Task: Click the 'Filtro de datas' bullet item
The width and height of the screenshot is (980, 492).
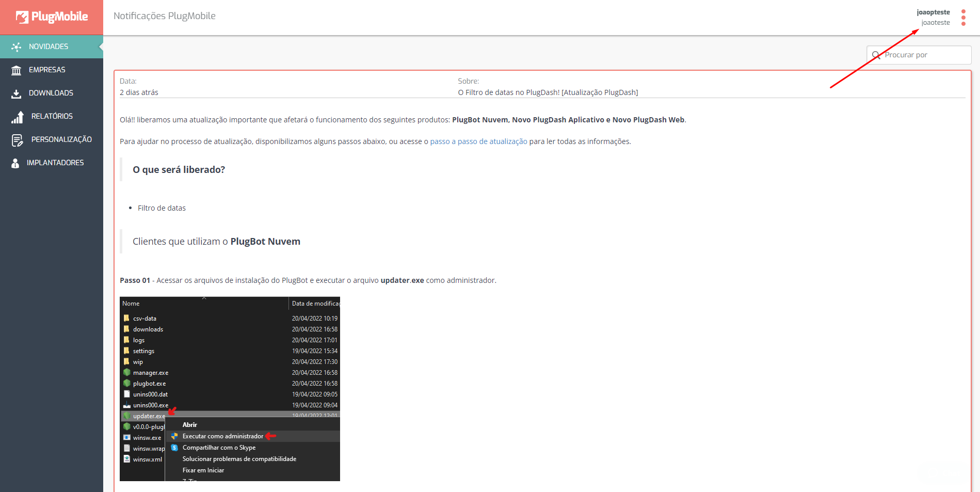Action: click(x=162, y=208)
